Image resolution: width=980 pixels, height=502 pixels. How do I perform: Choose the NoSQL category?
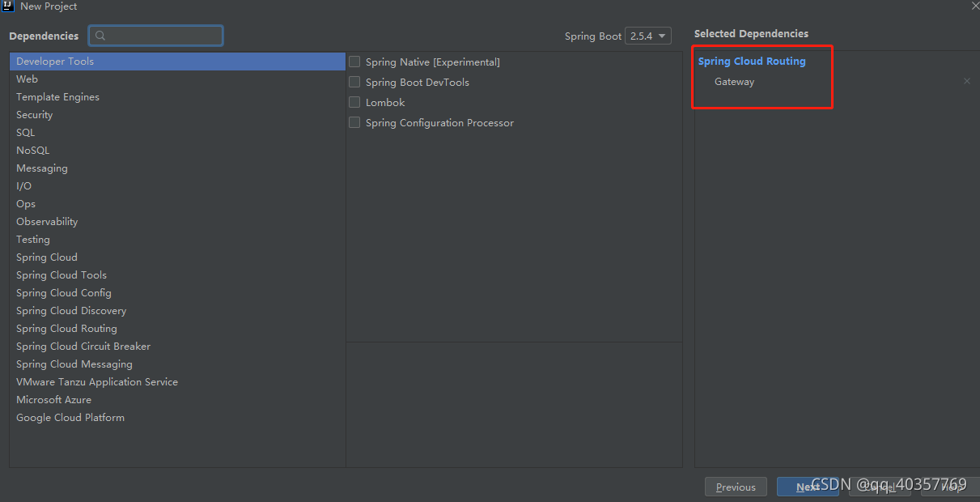click(177, 151)
